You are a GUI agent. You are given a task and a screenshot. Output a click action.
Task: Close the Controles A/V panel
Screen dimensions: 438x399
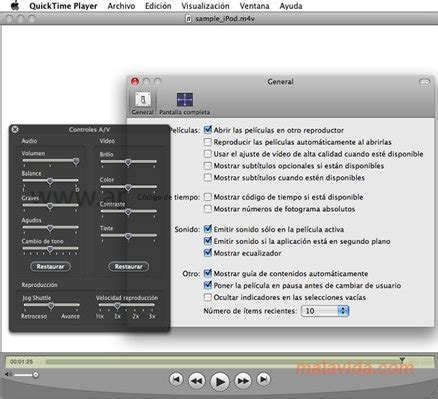pos(15,129)
